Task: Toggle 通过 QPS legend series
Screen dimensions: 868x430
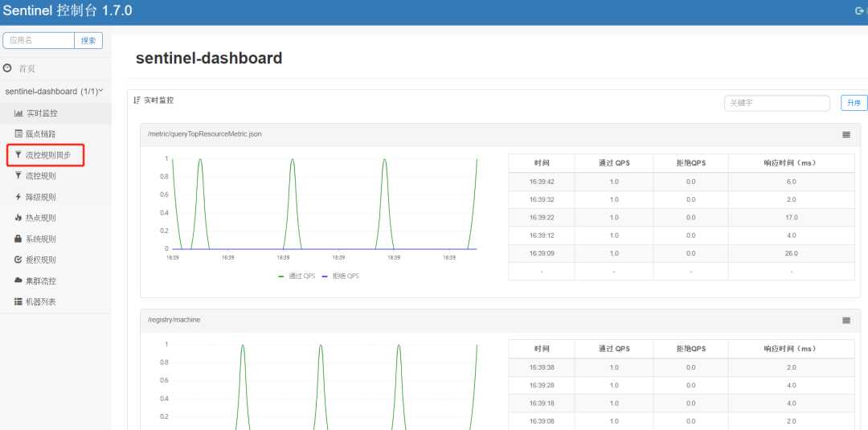Action: 296,276
